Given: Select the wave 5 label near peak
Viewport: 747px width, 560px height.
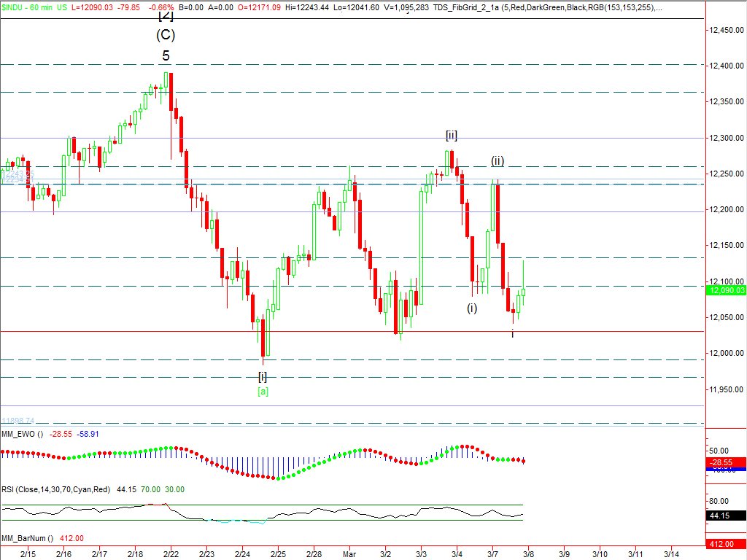Looking at the screenshot, I should tap(166, 55).
